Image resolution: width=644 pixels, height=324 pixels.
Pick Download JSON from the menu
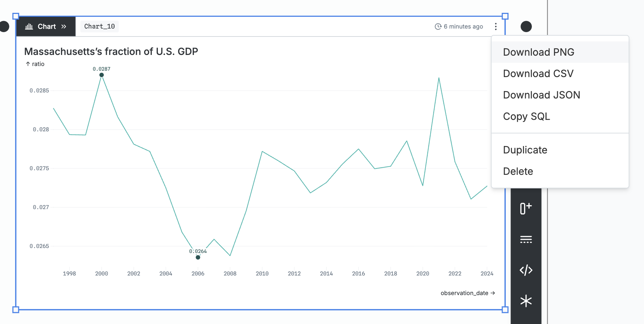(x=541, y=95)
